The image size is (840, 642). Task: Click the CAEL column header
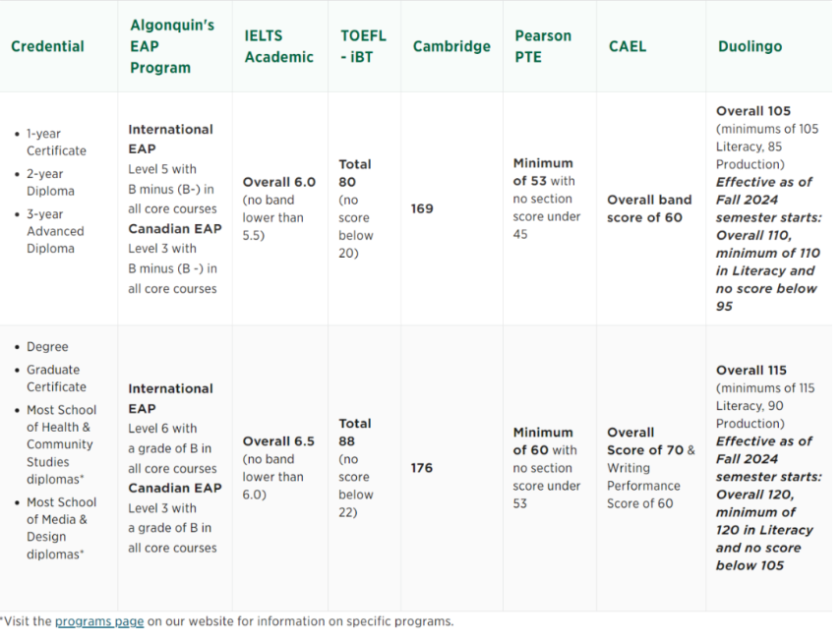(628, 46)
